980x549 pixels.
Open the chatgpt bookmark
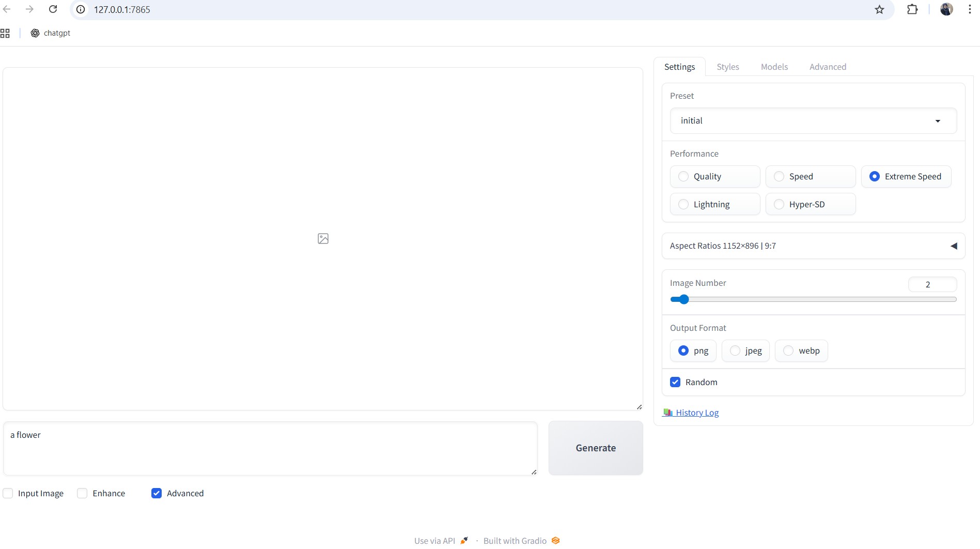(x=51, y=33)
